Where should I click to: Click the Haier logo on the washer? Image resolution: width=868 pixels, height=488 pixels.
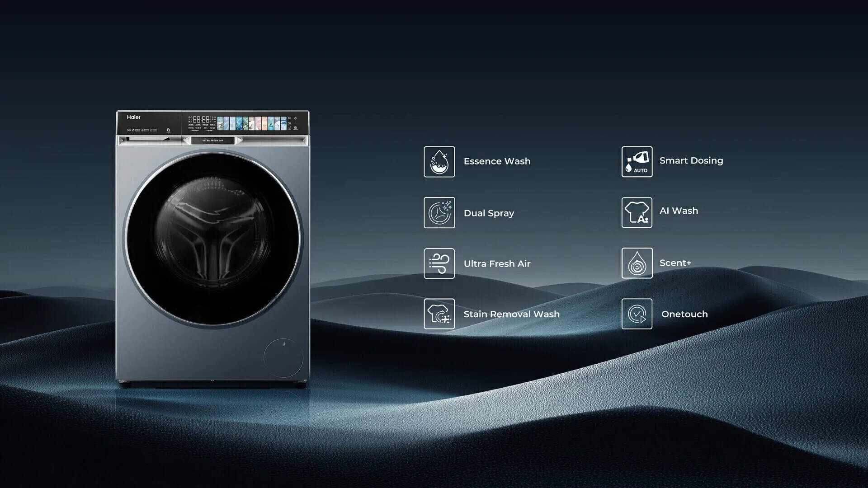[x=133, y=117]
